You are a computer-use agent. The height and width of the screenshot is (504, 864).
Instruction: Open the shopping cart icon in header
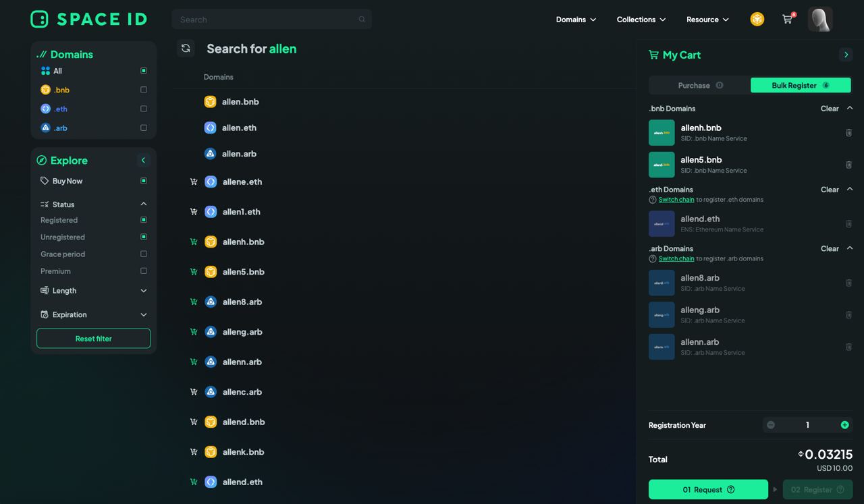click(787, 20)
